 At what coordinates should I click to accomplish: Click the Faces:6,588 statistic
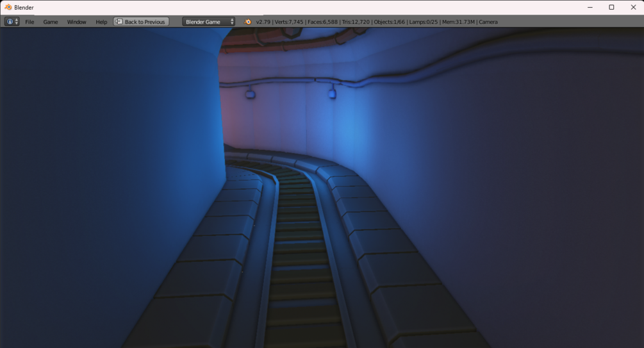[322, 22]
